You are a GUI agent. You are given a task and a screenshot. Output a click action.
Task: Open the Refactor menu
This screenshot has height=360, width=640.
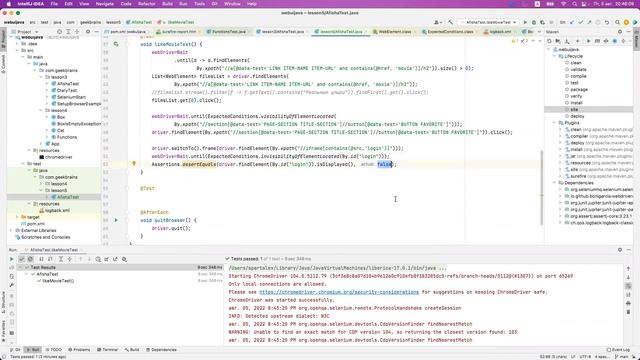coord(147,4)
